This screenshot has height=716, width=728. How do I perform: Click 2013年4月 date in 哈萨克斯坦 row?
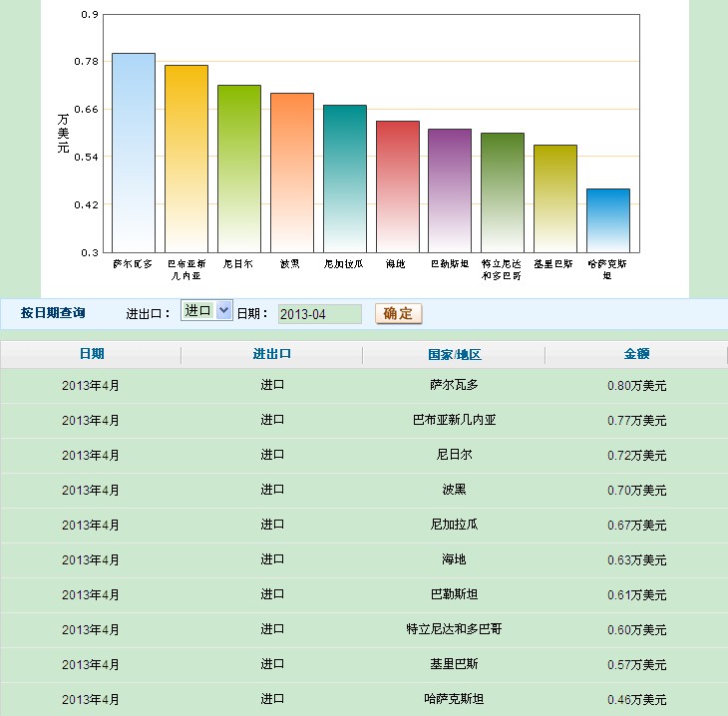click(x=91, y=699)
